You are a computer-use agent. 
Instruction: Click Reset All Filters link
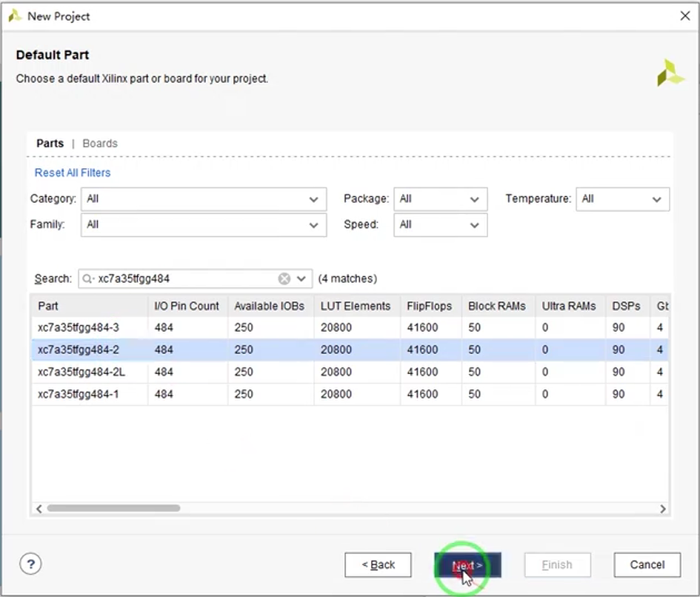[73, 173]
